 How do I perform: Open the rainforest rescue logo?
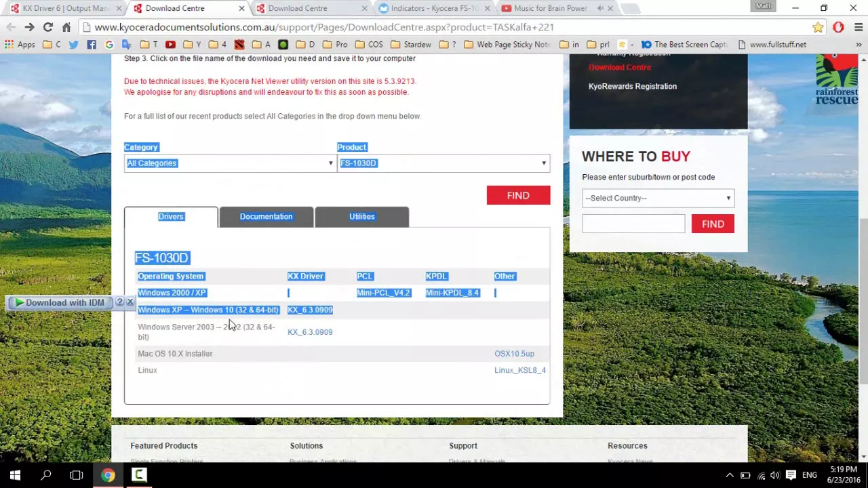click(x=837, y=80)
